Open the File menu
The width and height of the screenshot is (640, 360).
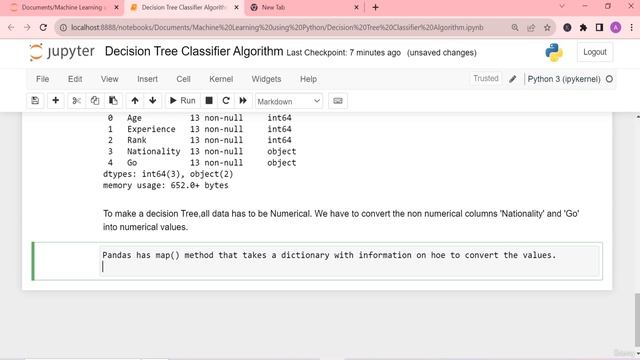pyautogui.click(x=42, y=79)
